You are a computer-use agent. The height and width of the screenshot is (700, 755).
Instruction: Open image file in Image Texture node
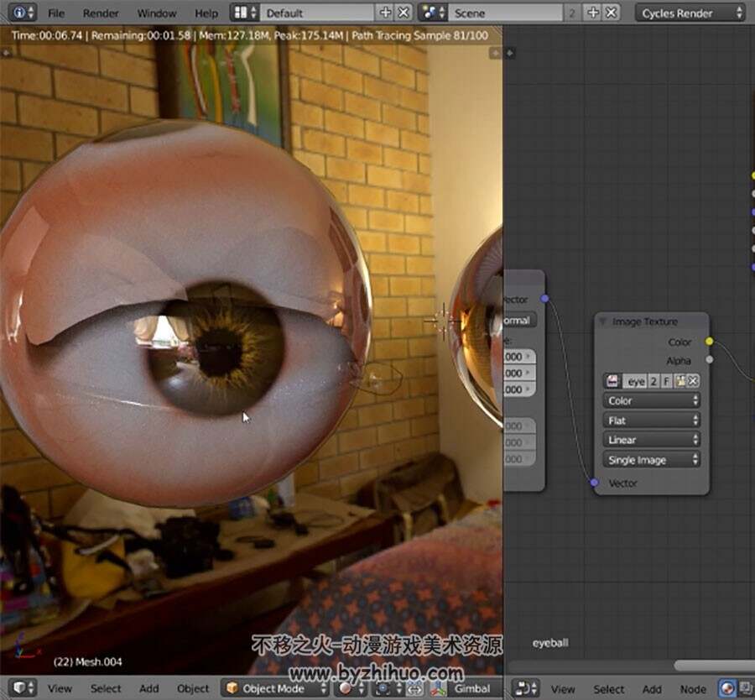click(679, 381)
